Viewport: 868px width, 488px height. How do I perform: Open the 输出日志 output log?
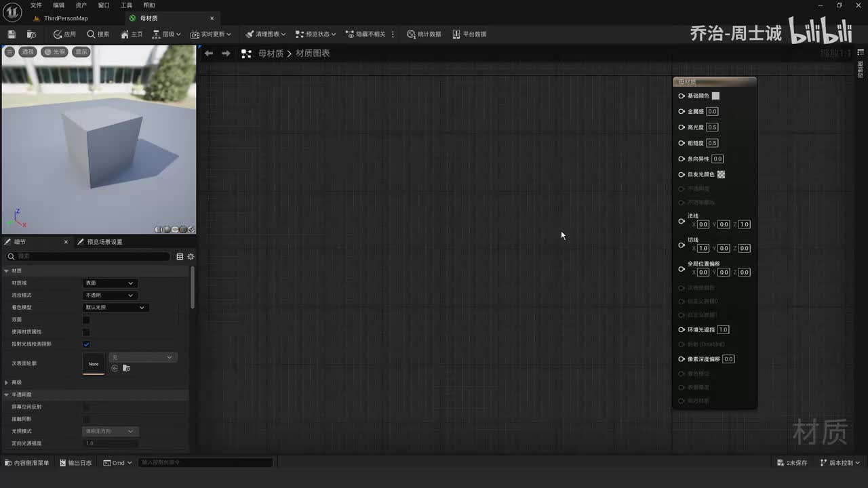(75, 463)
